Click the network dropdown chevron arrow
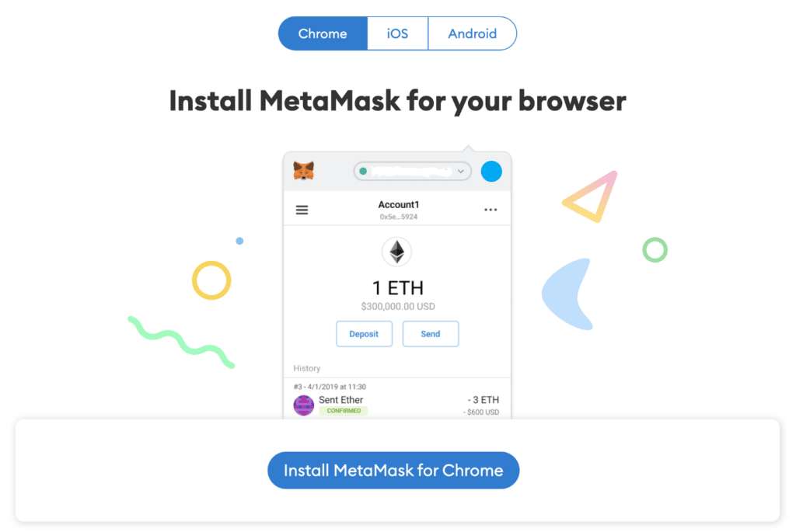 460,172
